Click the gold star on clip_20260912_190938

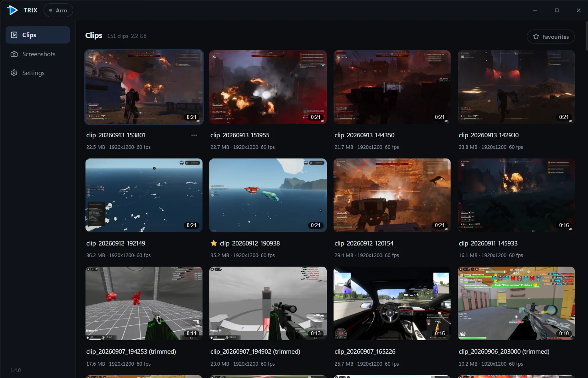tap(214, 243)
